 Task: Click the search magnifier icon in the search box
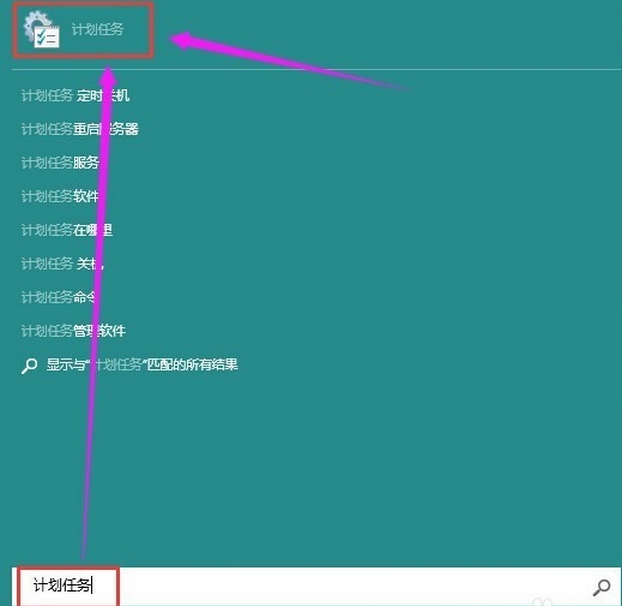click(x=601, y=587)
